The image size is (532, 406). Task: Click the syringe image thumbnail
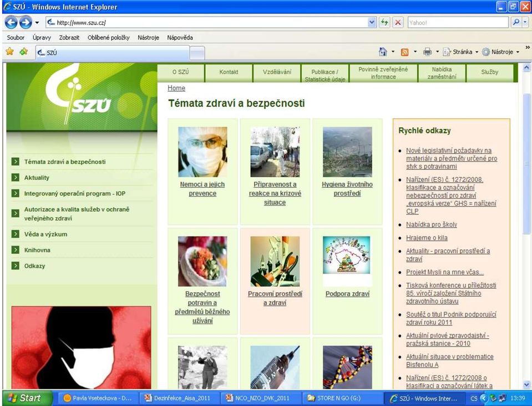coord(275,367)
